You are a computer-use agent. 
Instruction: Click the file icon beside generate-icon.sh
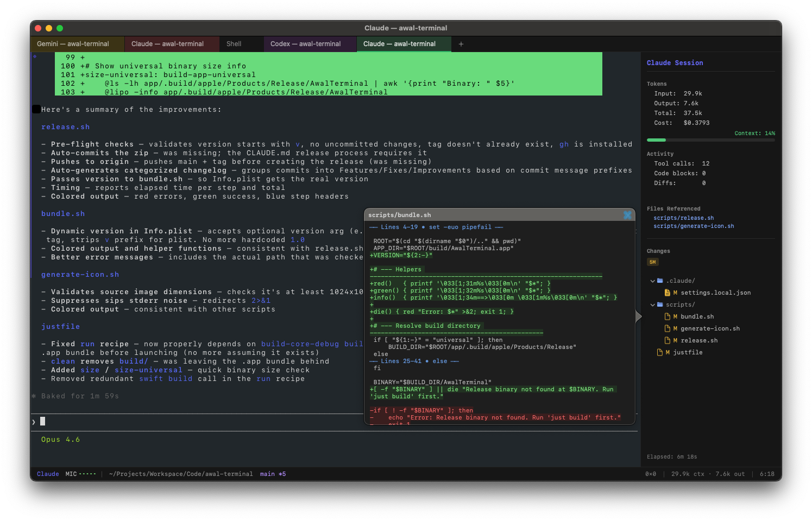coord(668,328)
